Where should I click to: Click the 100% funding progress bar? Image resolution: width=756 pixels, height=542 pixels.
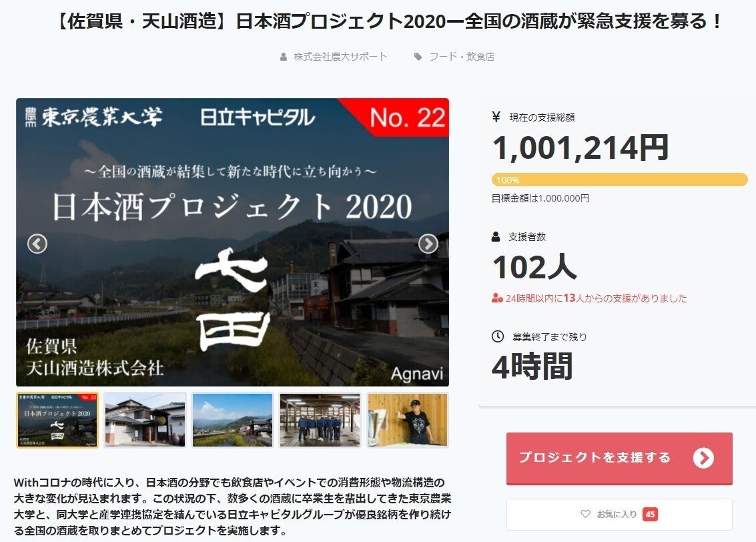point(619,180)
